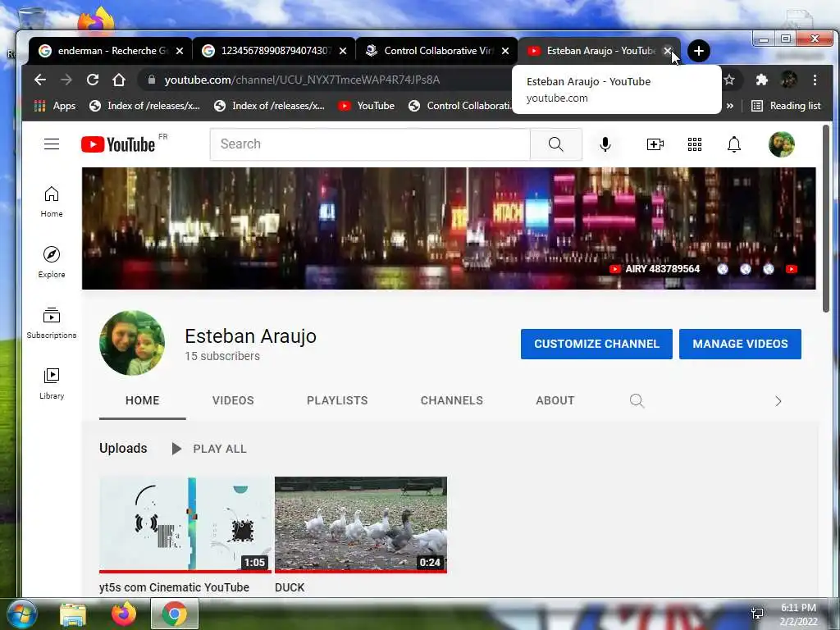840x630 pixels.
Task: Open first Index of /releases bookmark
Action: pyautogui.click(x=144, y=106)
